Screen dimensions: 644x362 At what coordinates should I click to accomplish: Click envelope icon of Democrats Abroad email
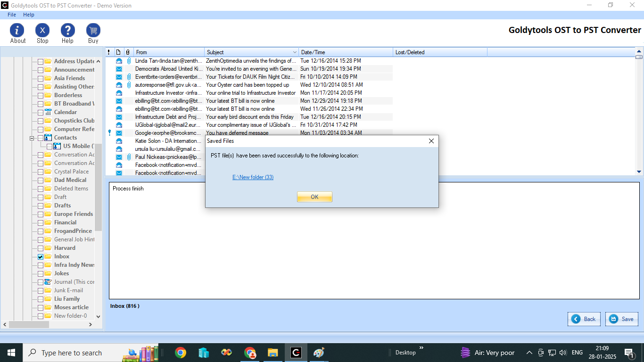[119, 69]
